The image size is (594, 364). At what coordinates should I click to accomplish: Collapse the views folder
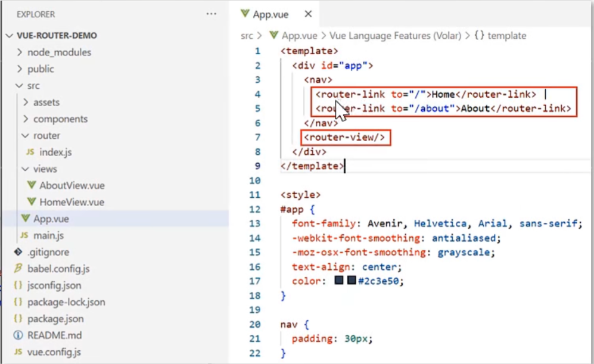[26, 169]
